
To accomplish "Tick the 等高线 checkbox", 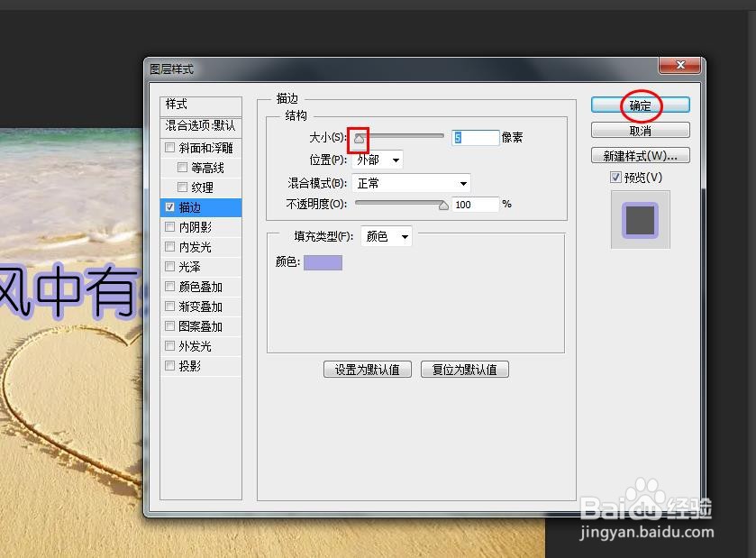I will click(x=182, y=168).
